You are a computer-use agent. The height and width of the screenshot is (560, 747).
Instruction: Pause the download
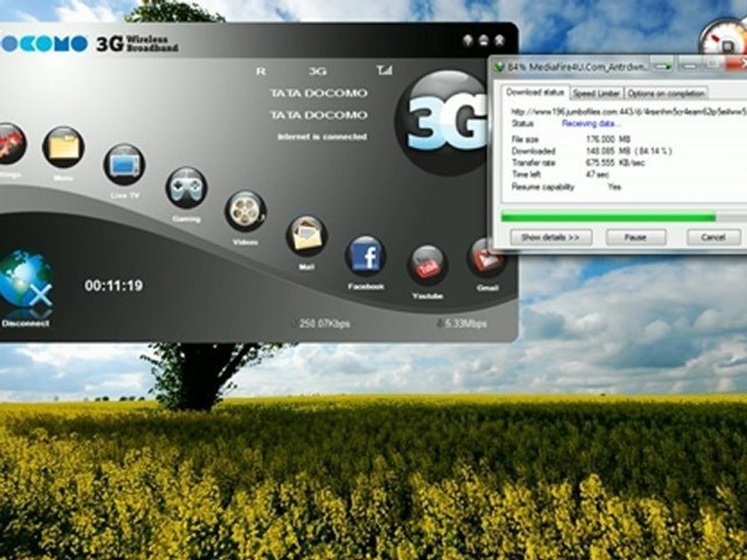[636, 237]
